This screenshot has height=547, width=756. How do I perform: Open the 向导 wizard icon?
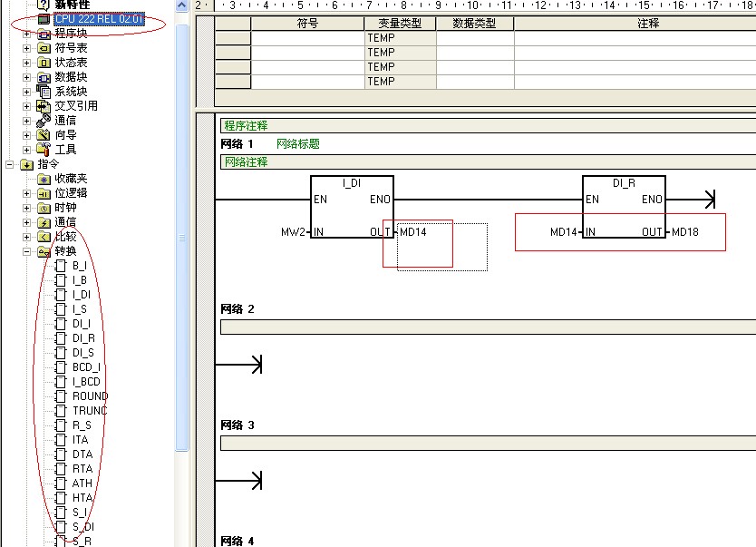tap(44, 135)
